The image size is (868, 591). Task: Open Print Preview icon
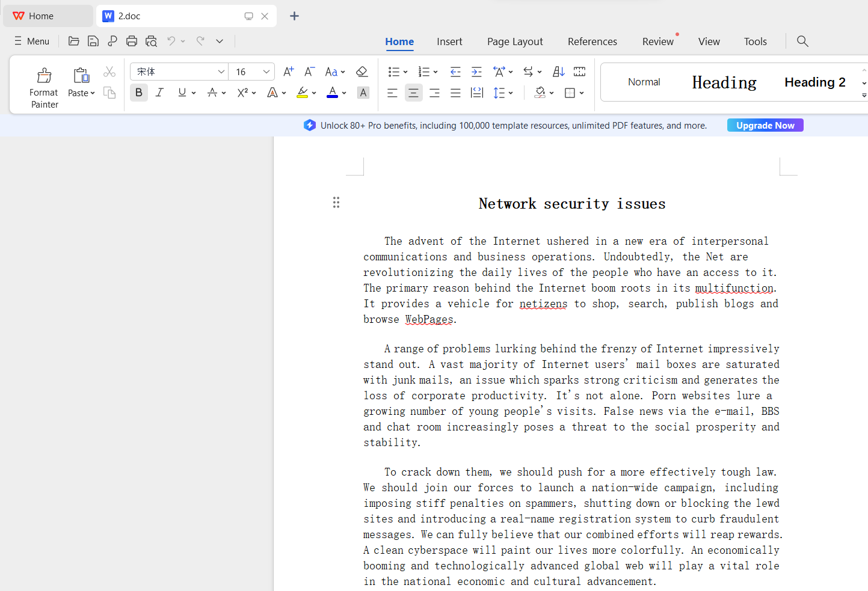pyautogui.click(x=151, y=41)
